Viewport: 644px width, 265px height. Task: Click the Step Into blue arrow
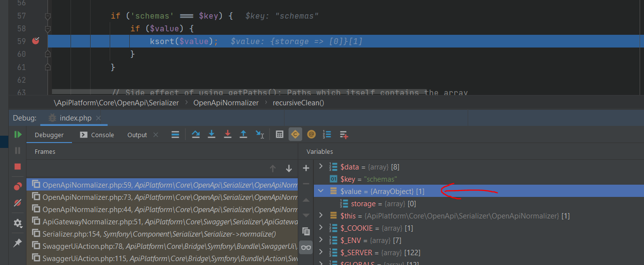[x=212, y=135]
